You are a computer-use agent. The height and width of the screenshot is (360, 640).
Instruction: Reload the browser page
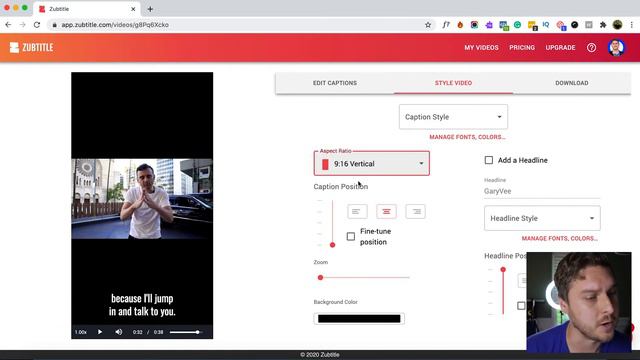tap(37, 25)
